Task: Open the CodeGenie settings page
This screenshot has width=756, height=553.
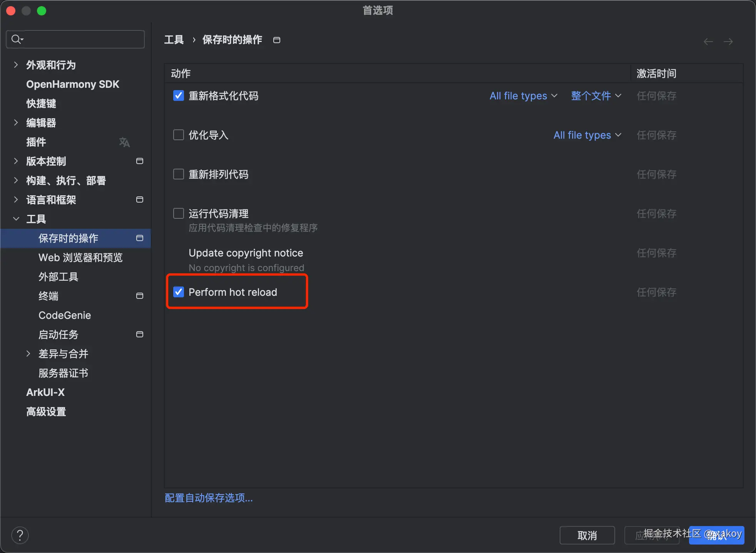Action: (x=65, y=315)
